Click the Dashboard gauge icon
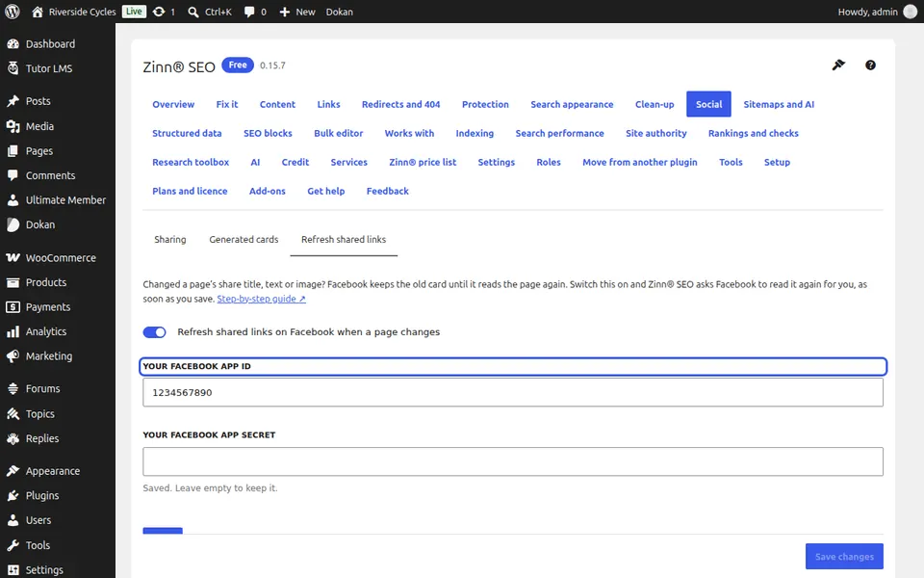924x578 pixels. 13,43
